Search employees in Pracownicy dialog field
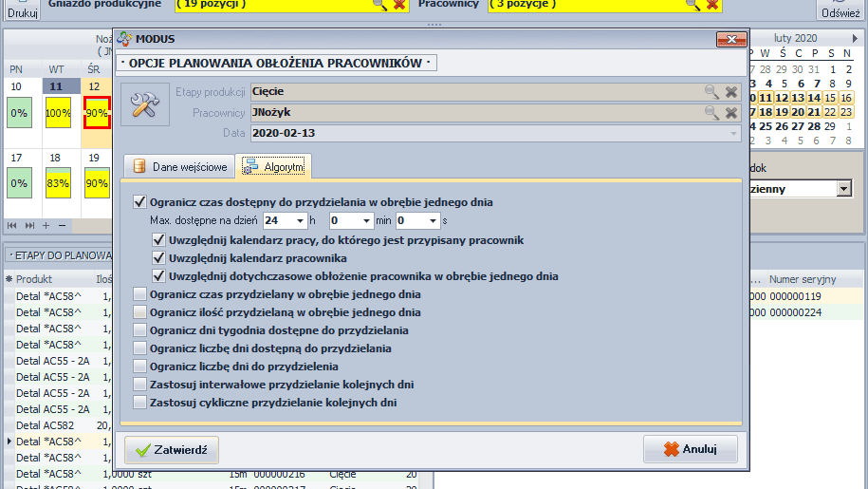868x489 pixels. [x=711, y=112]
